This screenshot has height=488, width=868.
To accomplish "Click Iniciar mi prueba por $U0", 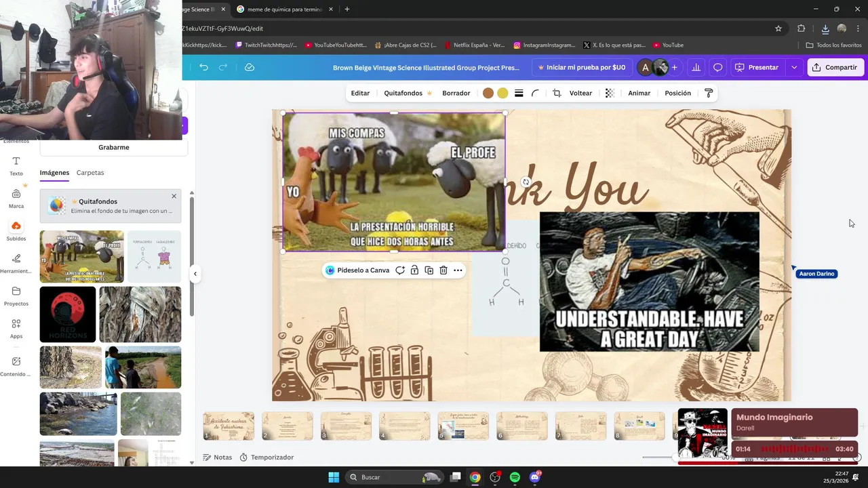I will (582, 67).
